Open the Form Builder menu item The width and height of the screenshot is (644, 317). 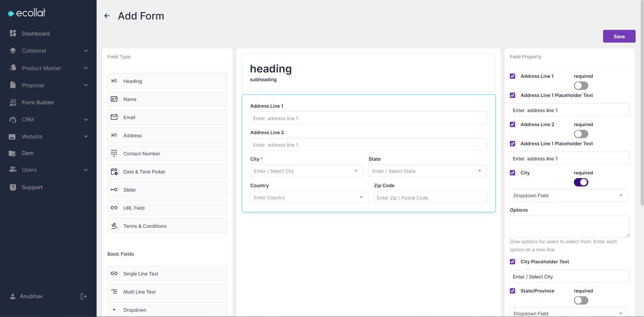38,102
